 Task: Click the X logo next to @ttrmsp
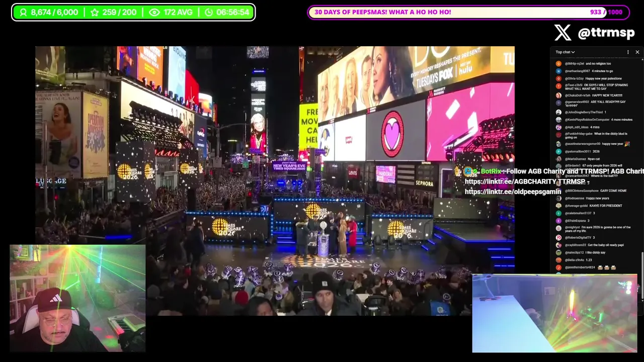point(563,33)
